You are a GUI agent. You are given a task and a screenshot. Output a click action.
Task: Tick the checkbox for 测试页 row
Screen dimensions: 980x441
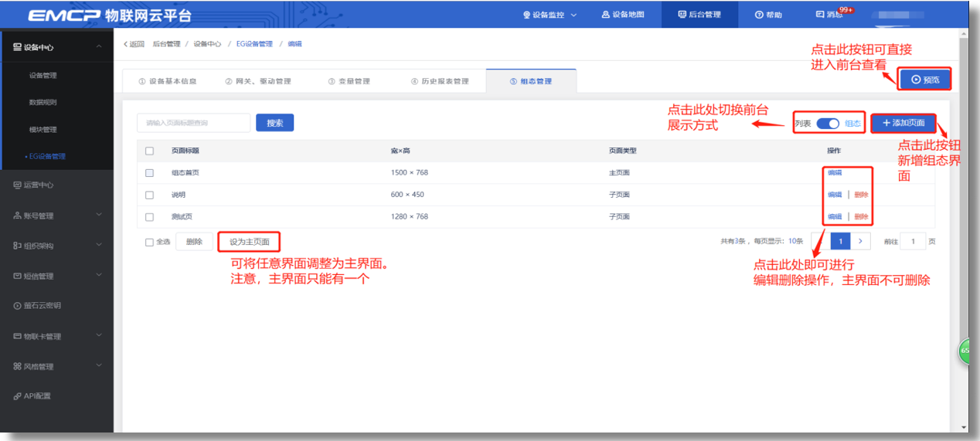[150, 217]
